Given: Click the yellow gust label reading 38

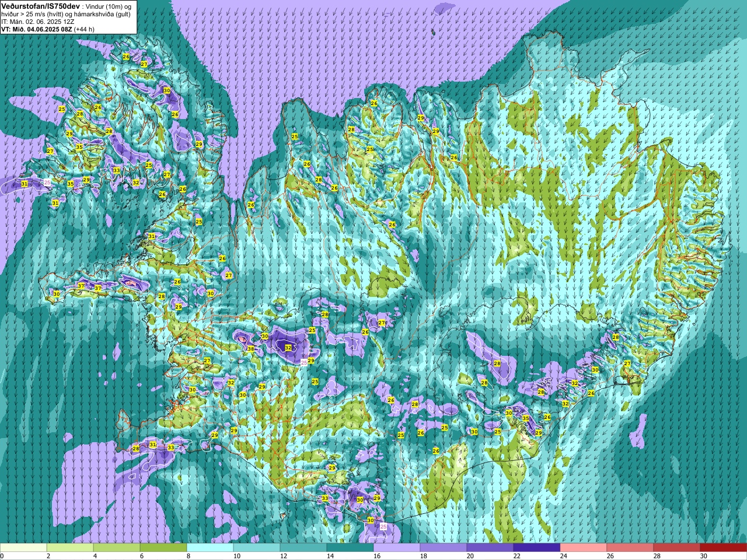Looking at the screenshot, I should tap(251, 349).
